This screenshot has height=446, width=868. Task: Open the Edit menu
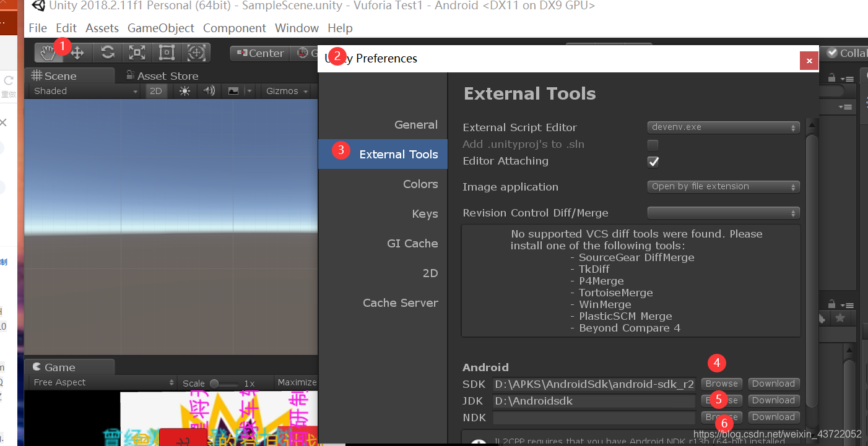(66, 28)
